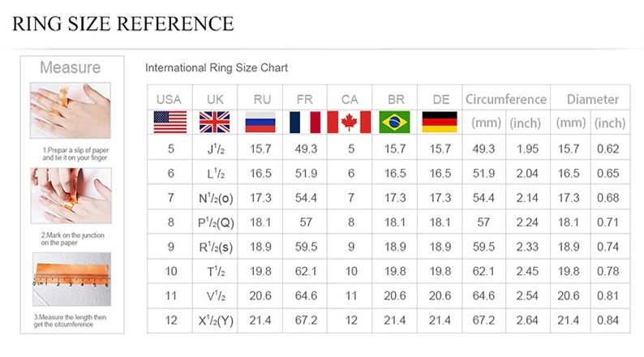The width and height of the screenshot is (644, 357).
Task: Select the FR 62.1 size cell
Action: click(x=306, y=271)
